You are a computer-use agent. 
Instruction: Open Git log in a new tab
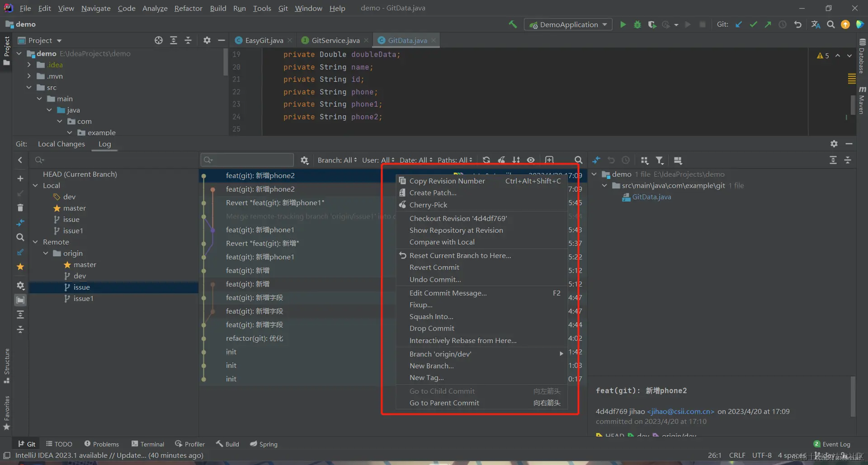549,160
